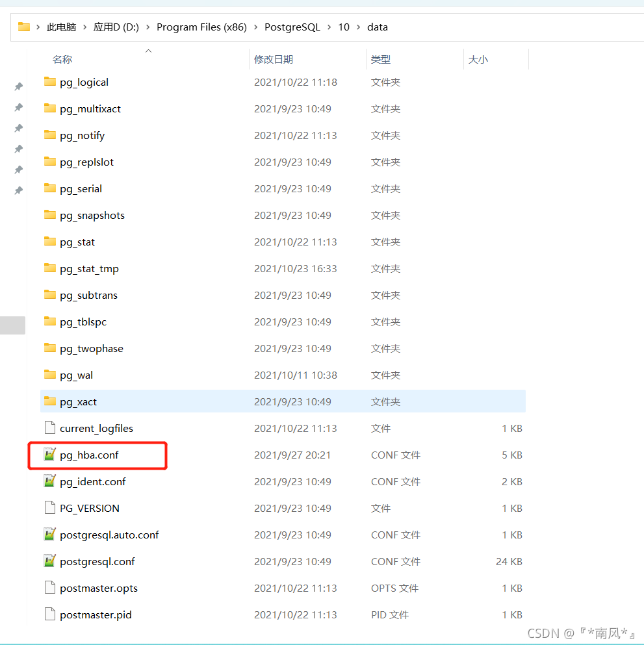
Task: Click the 5 KB size of pg_hba.conf
Action: [x=512, y=455]
